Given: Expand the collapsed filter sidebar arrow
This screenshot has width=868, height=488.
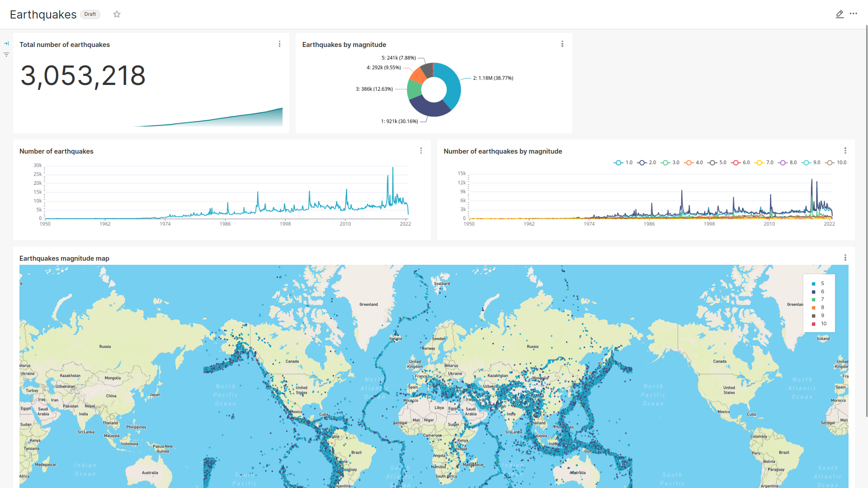Looking at the screenshot, I should [6, 44].
